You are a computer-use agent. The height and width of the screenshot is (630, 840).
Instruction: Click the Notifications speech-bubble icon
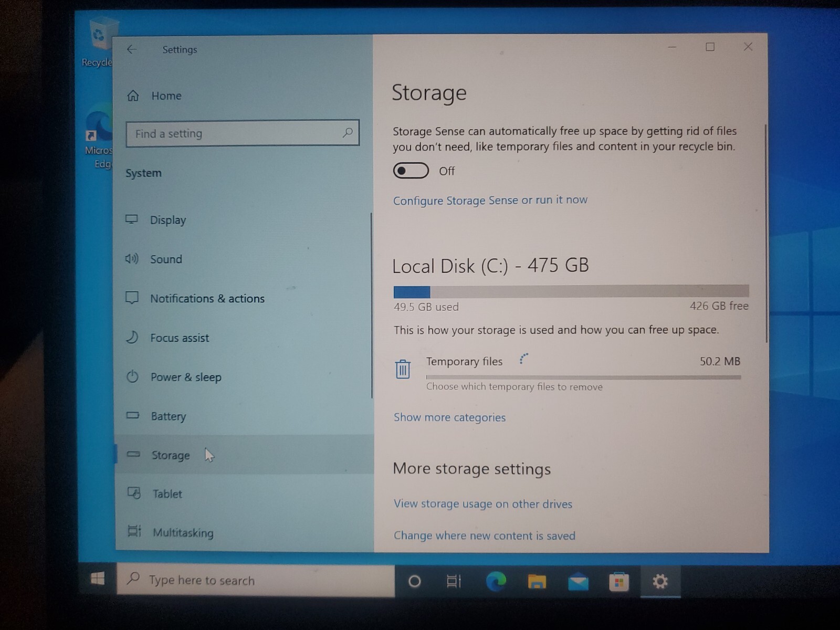pos(132,298)
